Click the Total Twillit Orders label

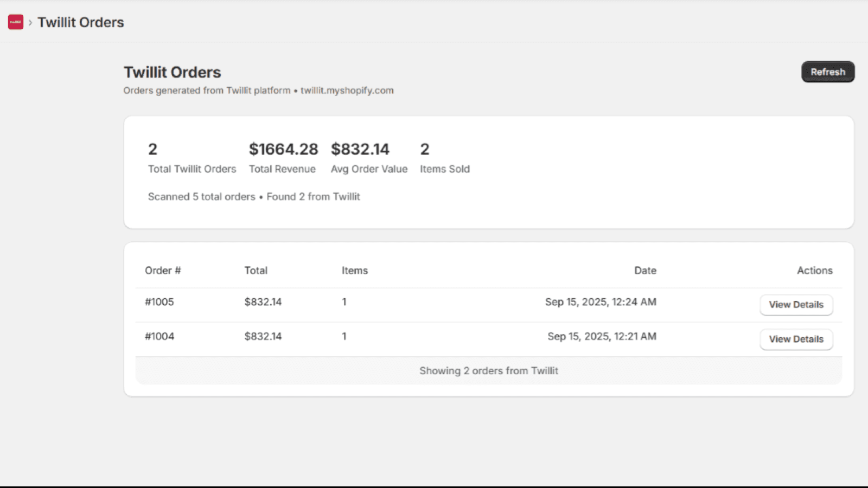pyautogui.click(x=192, y=169)
